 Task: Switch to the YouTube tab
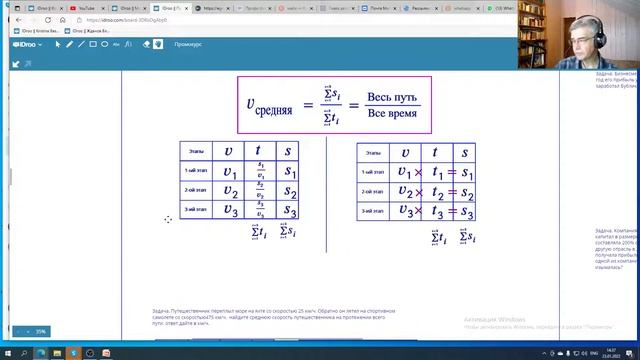tap(87, 8)
